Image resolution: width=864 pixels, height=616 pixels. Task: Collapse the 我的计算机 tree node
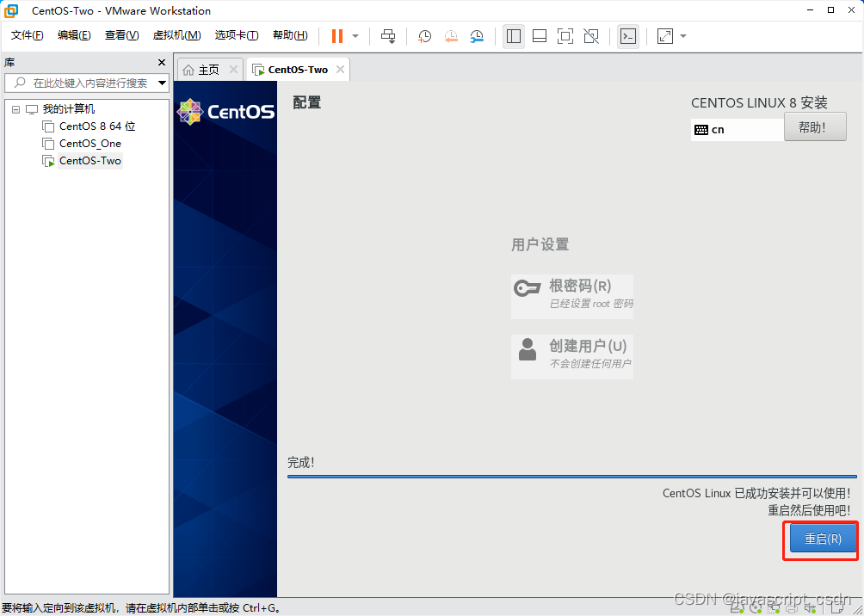tap(15, 109)
